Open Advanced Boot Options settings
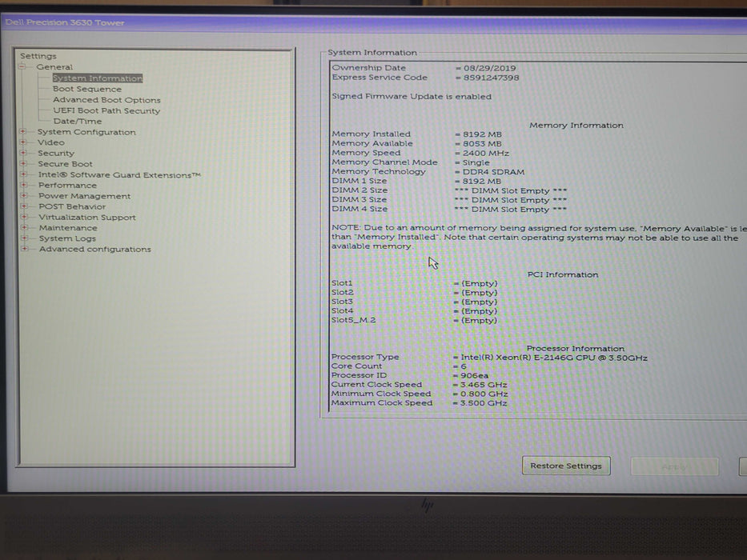 pos(106,100)
